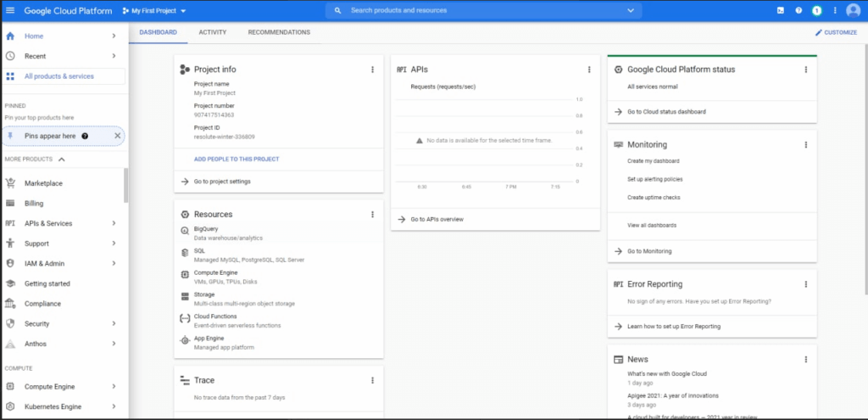Click View all dashboards
The width and height of the screenshot is (868, 420).
[x=652, y=226]
